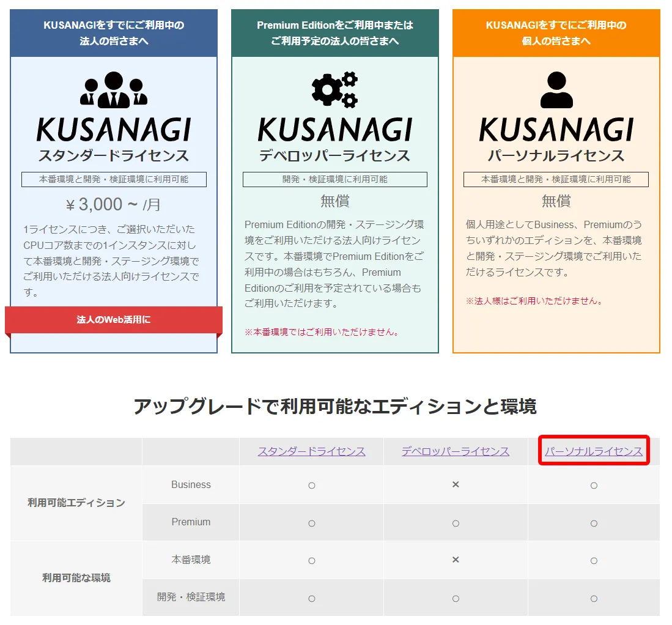Click the single person Personal License icon
Screen dimensions: 672x625
click(x=556, y=90)
